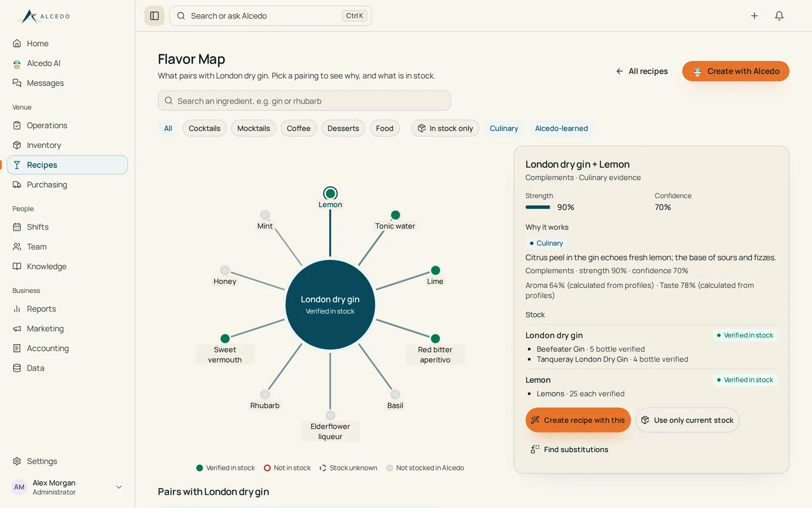Open Alex Morgan's avatar

(x=19, y=487)
